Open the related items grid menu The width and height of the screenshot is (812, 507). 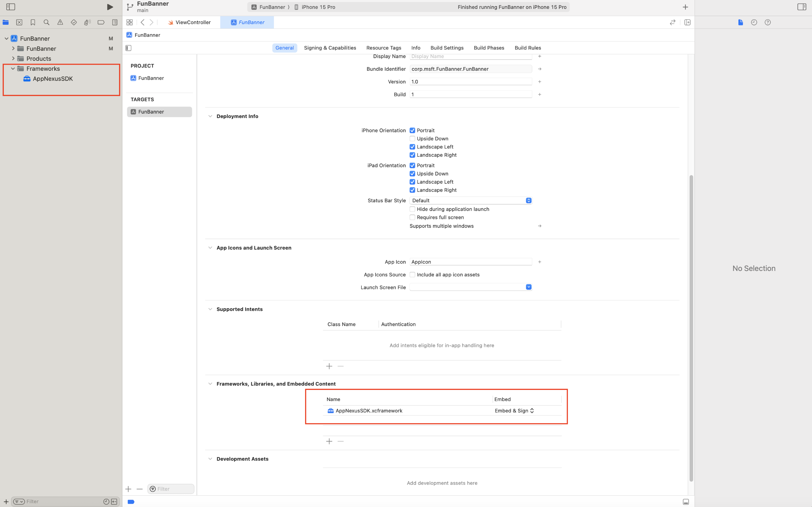pos(129,22)
